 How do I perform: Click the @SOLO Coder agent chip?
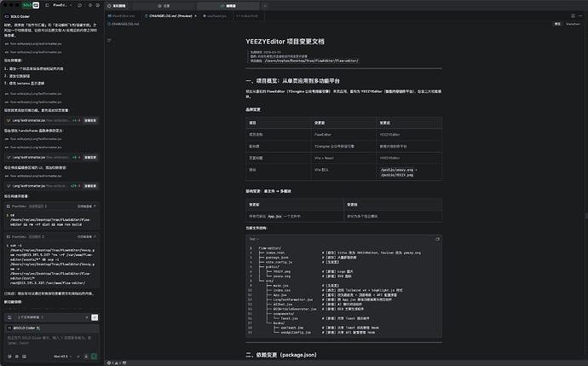pyautogui.click(x=24, y=328)
